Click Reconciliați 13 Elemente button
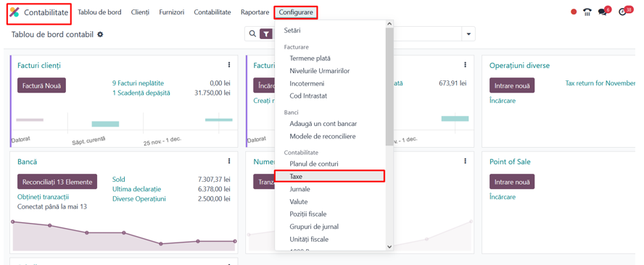This screenshot has width=644, height=265. 57,181
